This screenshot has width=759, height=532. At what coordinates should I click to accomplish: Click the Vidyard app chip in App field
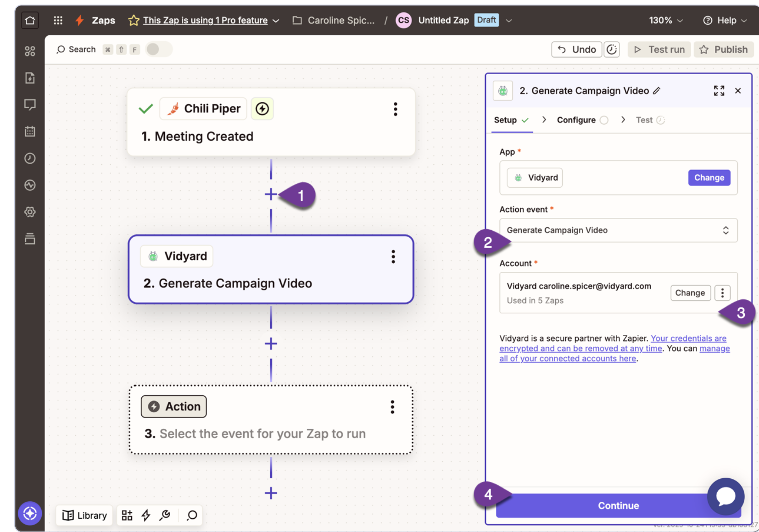tap(535, 178)
